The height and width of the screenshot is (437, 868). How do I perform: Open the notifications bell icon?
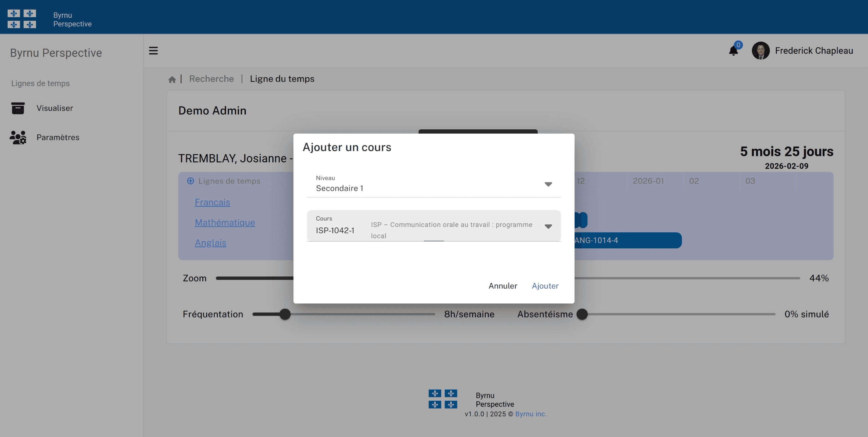(x=733, y=51)
